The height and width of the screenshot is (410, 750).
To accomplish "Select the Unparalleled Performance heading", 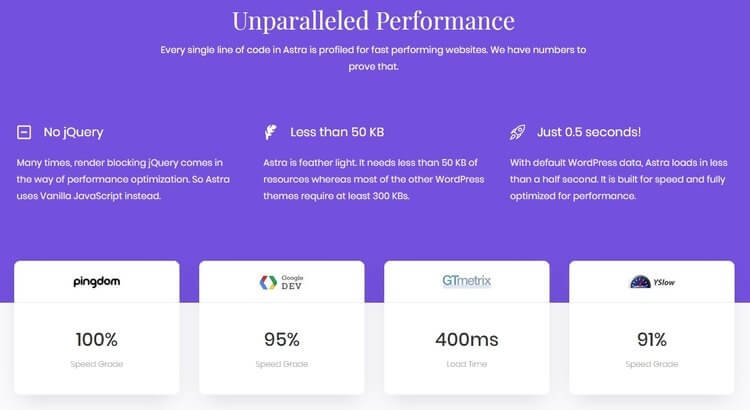I will (374, 21).
